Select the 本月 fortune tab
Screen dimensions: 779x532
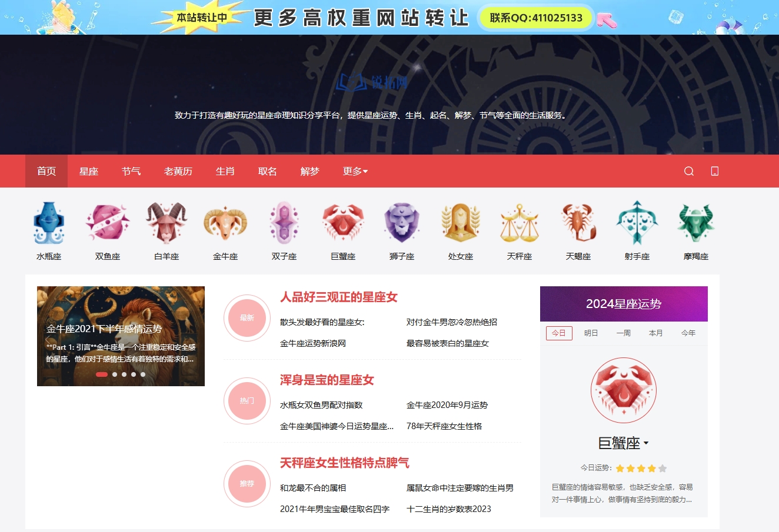pos(656,333)
